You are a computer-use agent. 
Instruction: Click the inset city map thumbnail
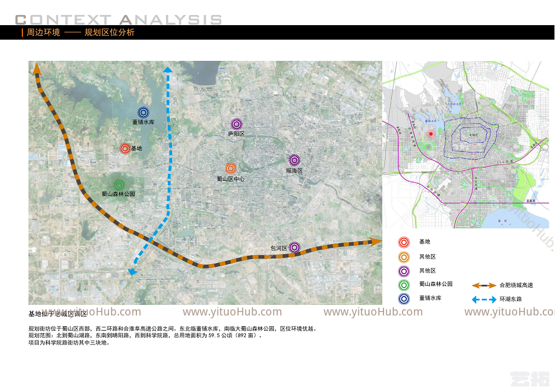pyautogui.click(x=466, y=145)
